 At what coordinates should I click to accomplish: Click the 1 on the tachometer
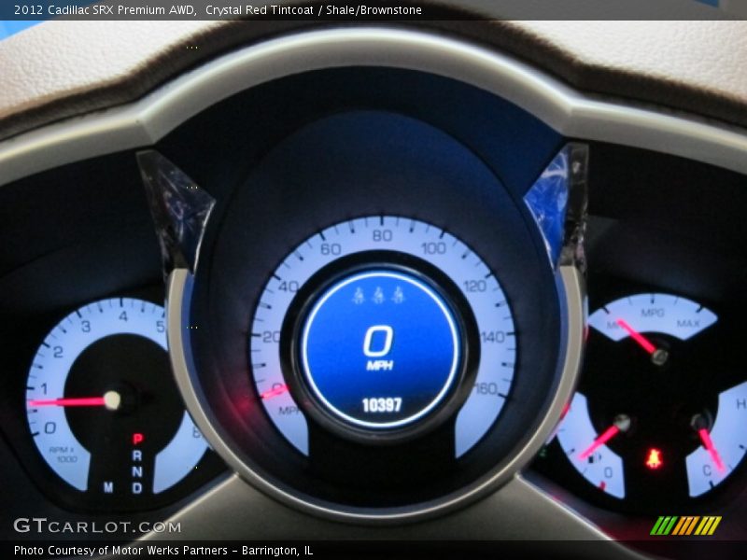pos(44,389)
